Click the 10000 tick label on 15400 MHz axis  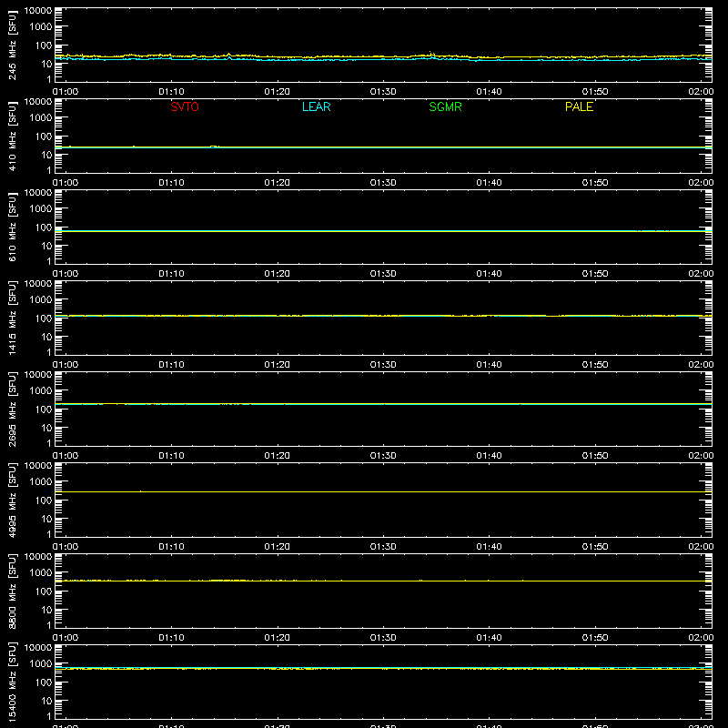[38, 648]
